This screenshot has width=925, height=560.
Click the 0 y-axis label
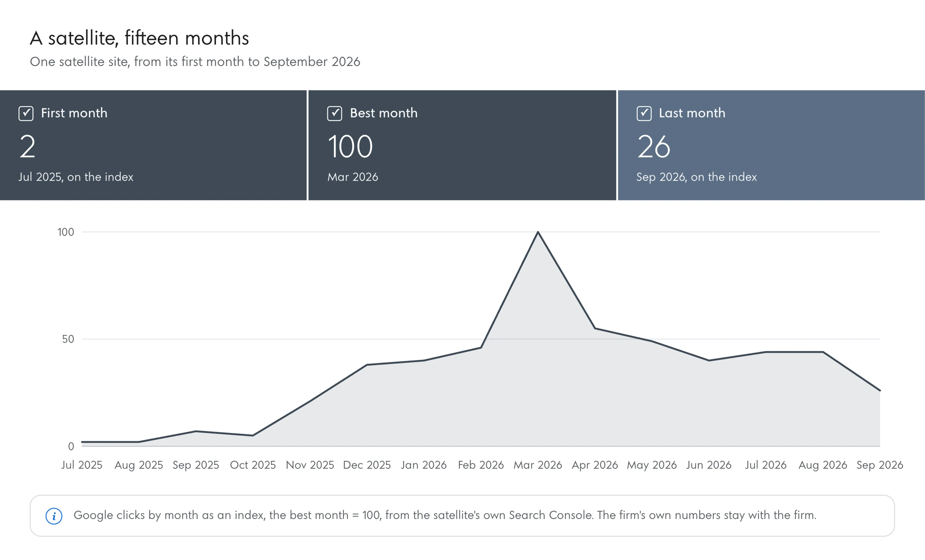(71, 446)
